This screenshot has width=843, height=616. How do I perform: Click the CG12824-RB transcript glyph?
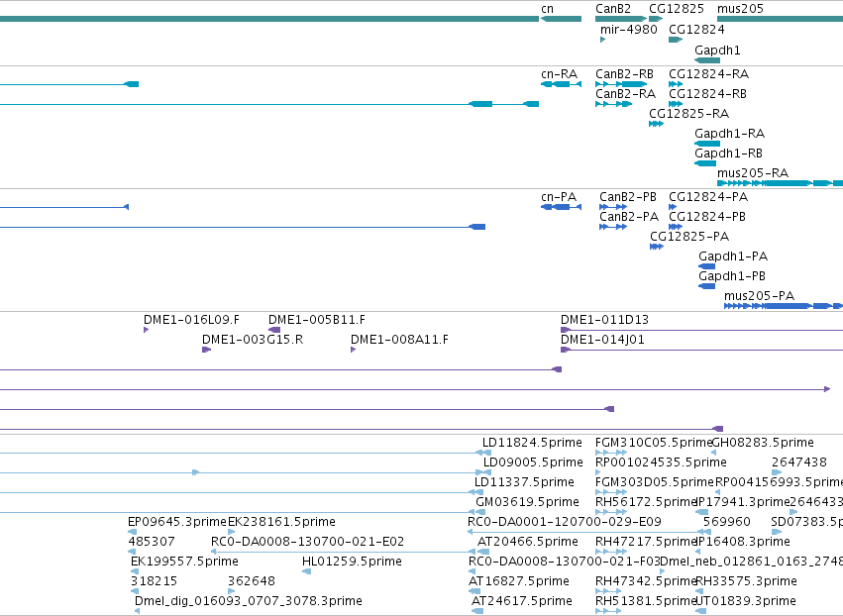click(676, 104)
